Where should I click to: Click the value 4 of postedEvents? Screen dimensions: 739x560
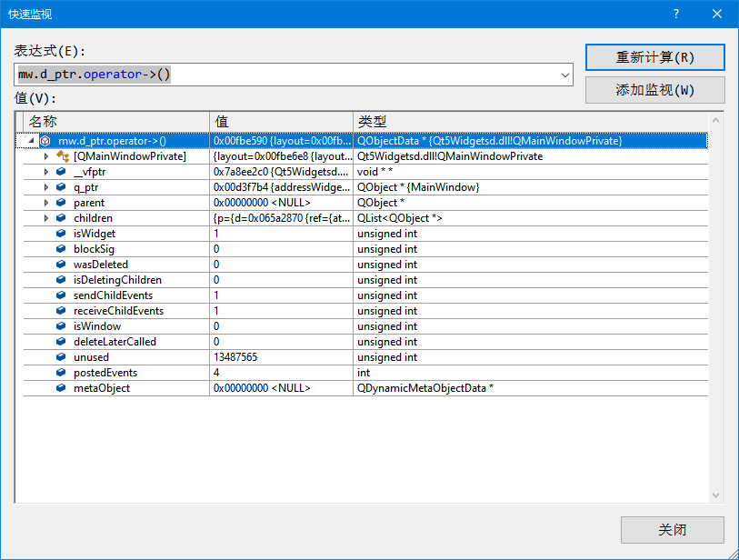[x=216, y=373]
